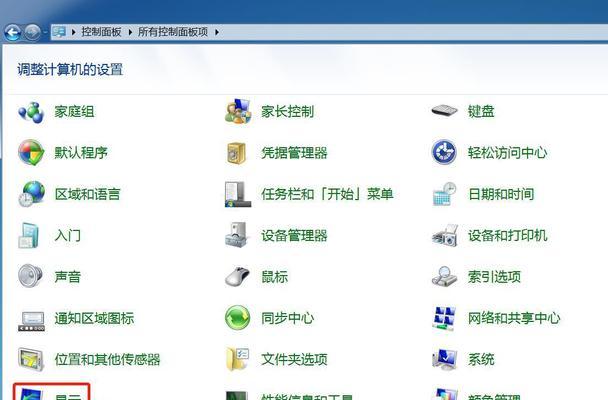Open the 凭据管理器 safe icon
Screen dimensions: 608x400
point(237,153)
